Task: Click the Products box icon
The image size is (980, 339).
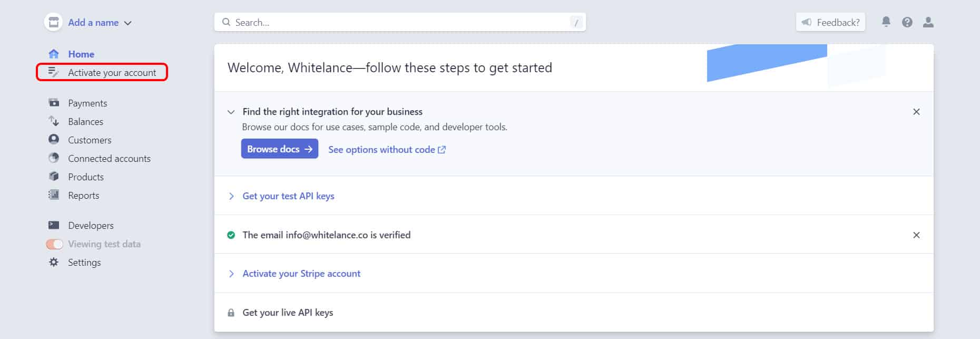Action: click(x=54, y=176)
